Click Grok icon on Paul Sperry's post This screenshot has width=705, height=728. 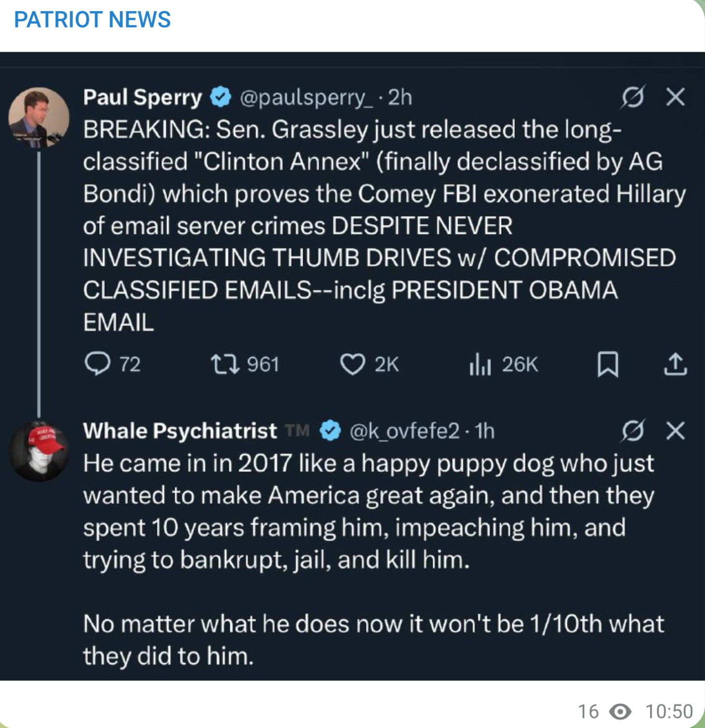tap(633, 97)
